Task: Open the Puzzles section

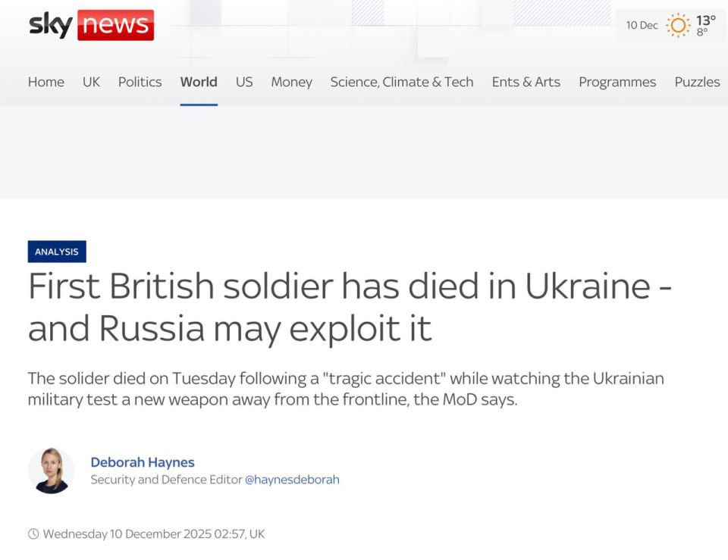Action: [x=698, y=82]
